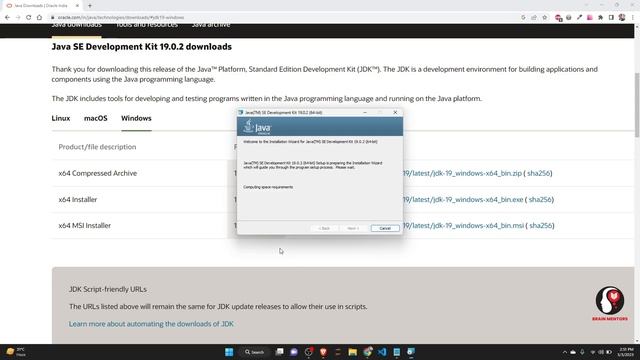The width and height of the screenshot is (640, 360).
Task: Switch to the Linux tab
Action: point(61,118)
